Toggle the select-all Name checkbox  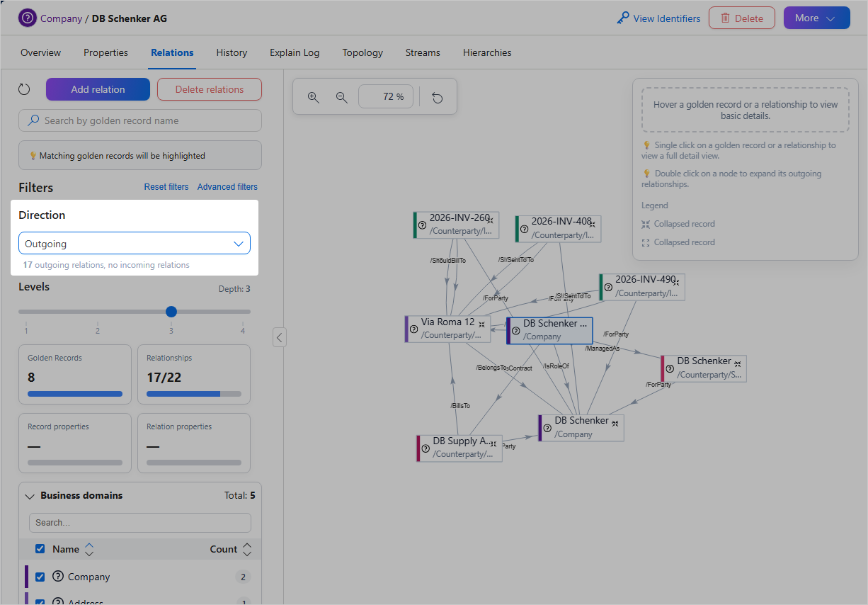pos(40,549)
